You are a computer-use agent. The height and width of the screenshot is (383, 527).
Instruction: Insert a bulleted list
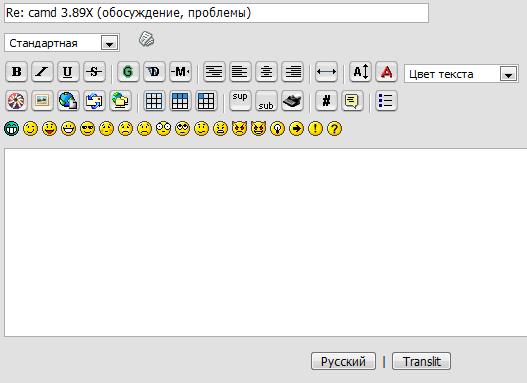tap(386, 100)
